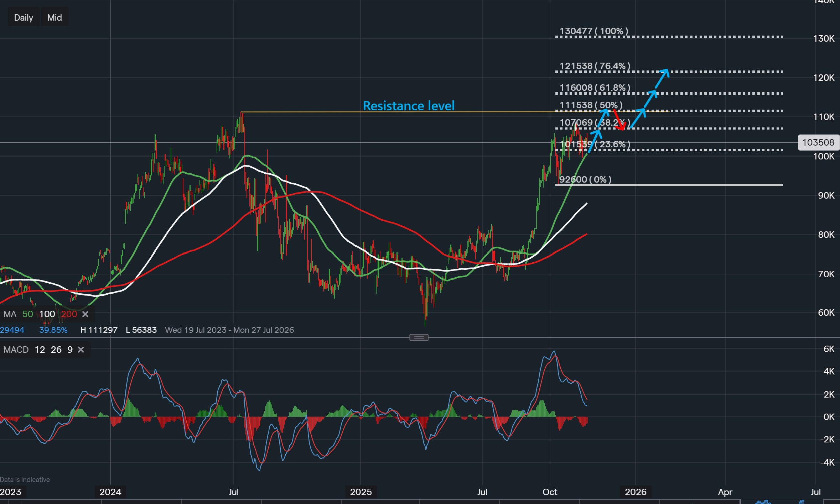Select the blue 29494 MA value in legend
The image size is (840, 504).
tap(12, 330)
